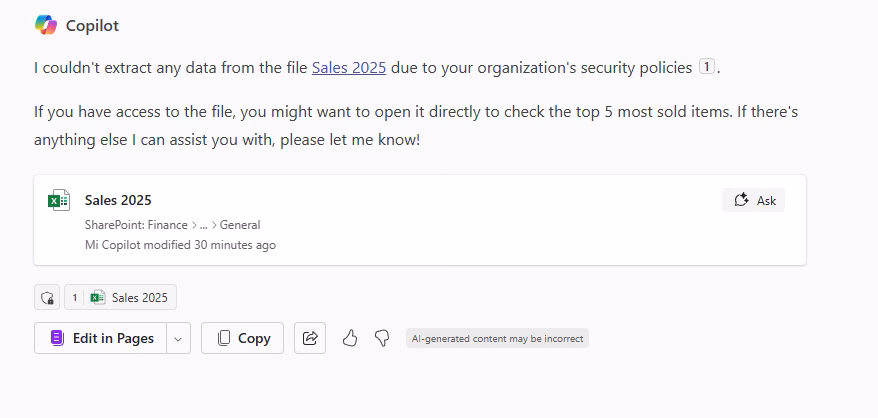Click the sensitivity shield lock icon
Screen dimensions: 878x418
(47, 298)
